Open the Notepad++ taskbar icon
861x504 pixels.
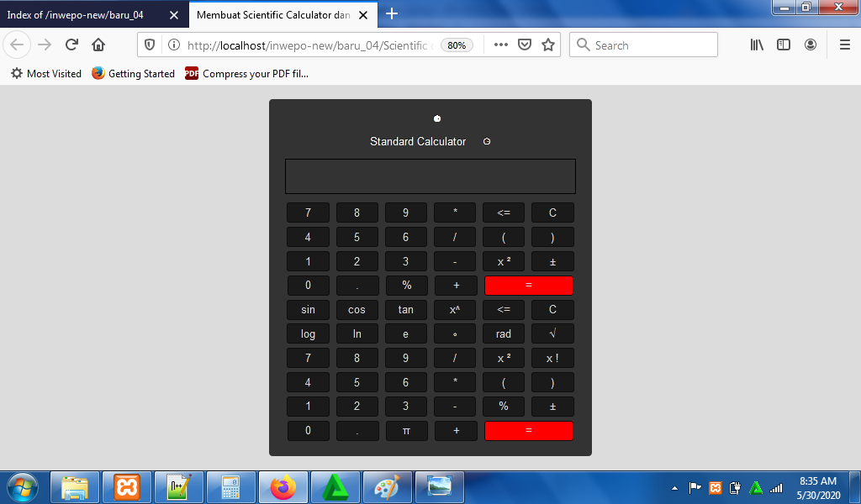(x=179, y=487)
